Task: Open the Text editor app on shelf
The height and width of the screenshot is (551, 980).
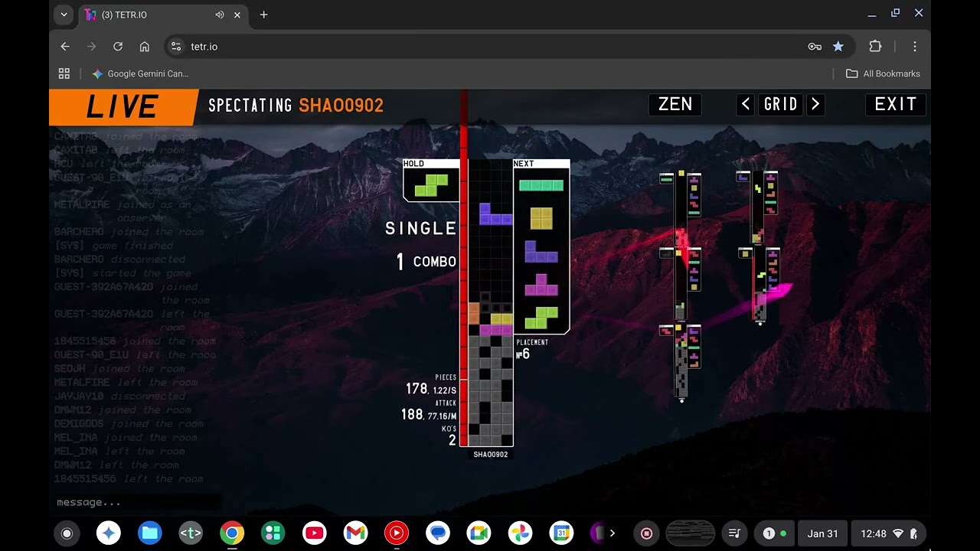Action: 191,533
